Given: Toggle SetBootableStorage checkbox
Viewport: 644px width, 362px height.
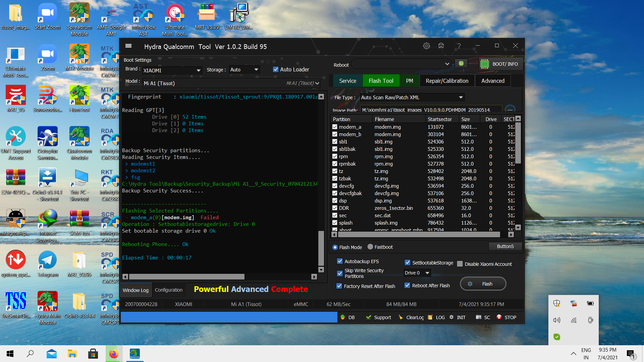Looking at the screenshot, I should click(408, 262).
